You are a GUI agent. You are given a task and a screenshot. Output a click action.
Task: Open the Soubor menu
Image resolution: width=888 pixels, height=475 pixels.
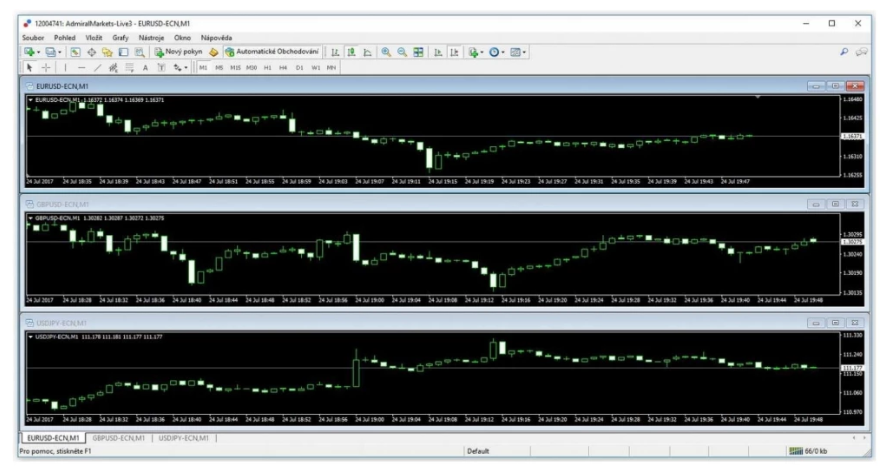click(33, 37)
